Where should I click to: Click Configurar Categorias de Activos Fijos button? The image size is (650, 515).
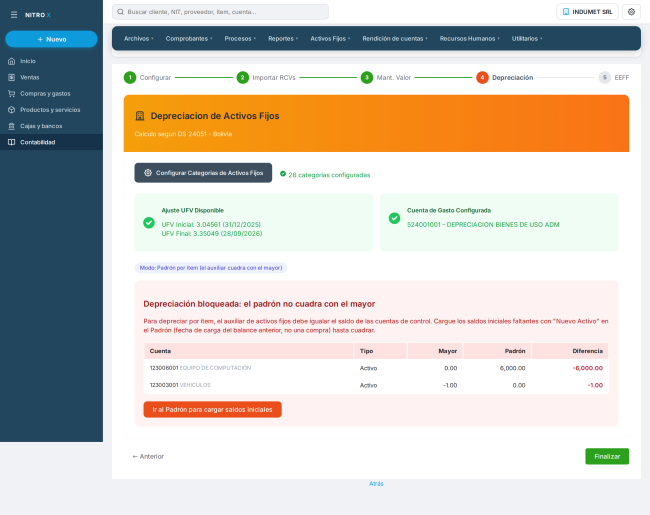click(203, 173)
